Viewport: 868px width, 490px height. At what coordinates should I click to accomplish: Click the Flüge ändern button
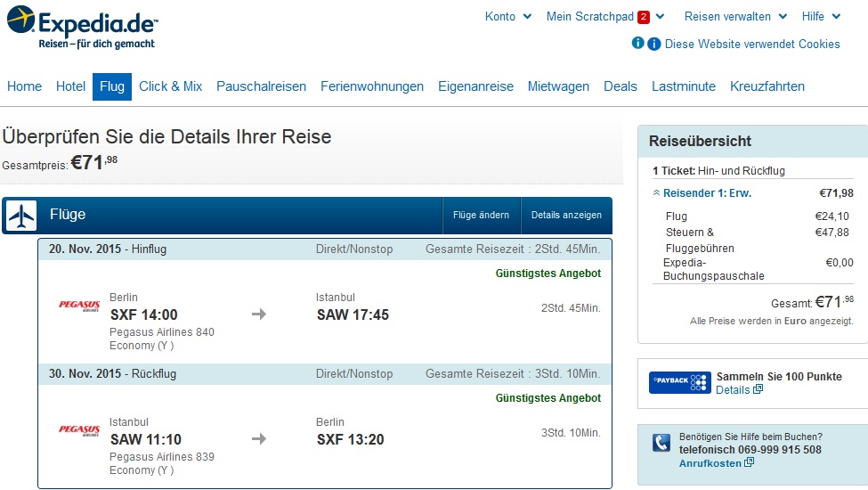pyautogui.click(x=481, y=216)
